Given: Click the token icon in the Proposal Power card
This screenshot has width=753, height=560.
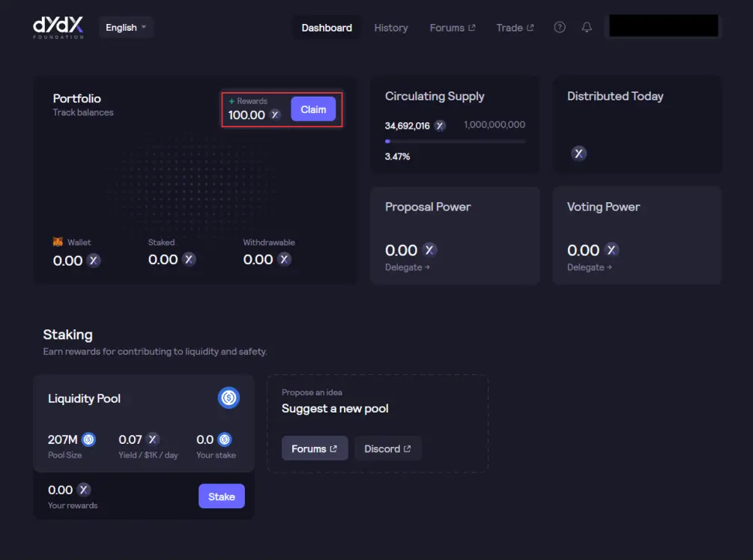Looking at the screenshot, I should coord(429,250).
